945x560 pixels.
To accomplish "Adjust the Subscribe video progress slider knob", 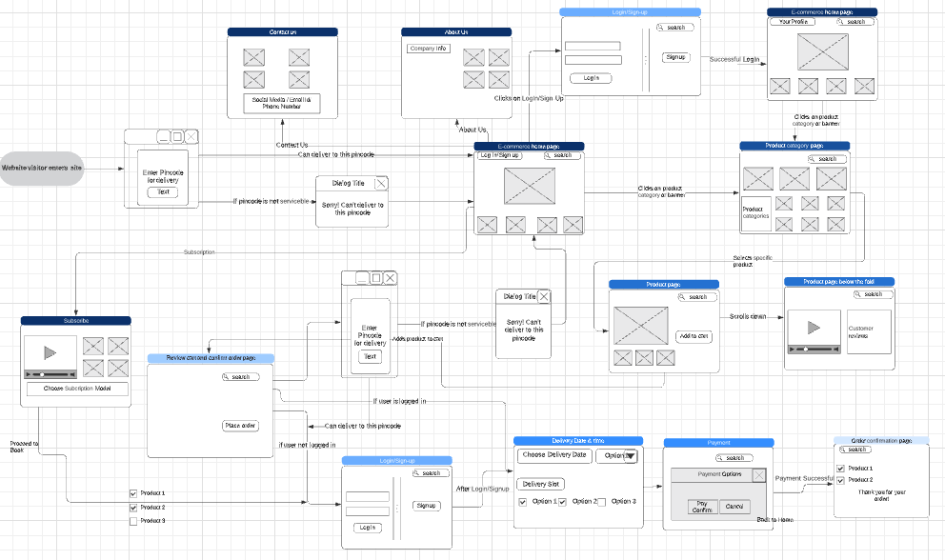I will pyautogui.click(x=42, y=374).
